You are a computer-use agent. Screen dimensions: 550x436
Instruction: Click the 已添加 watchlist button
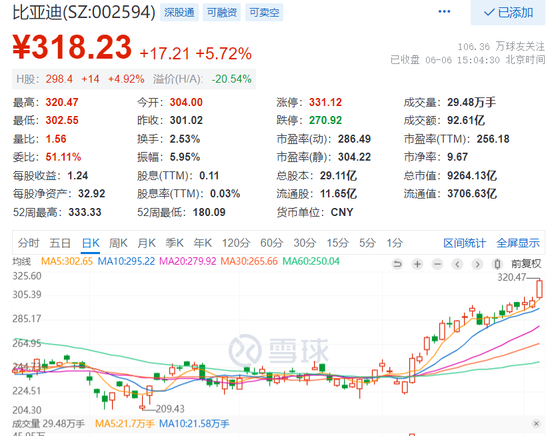click(508, 13)
